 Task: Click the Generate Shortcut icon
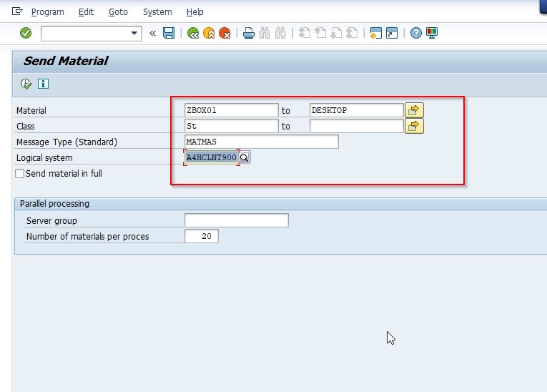tap(392, 33)
